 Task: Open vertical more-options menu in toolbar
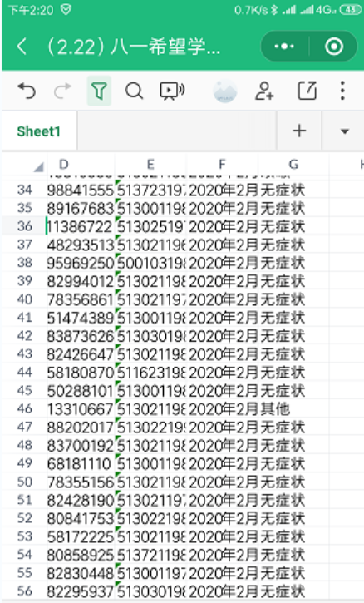(342, 91)
